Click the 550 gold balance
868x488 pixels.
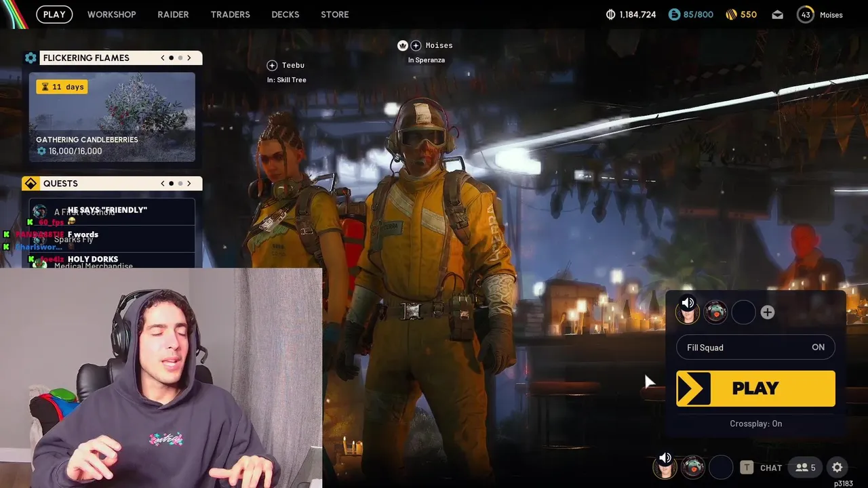[x=749, y=14]
